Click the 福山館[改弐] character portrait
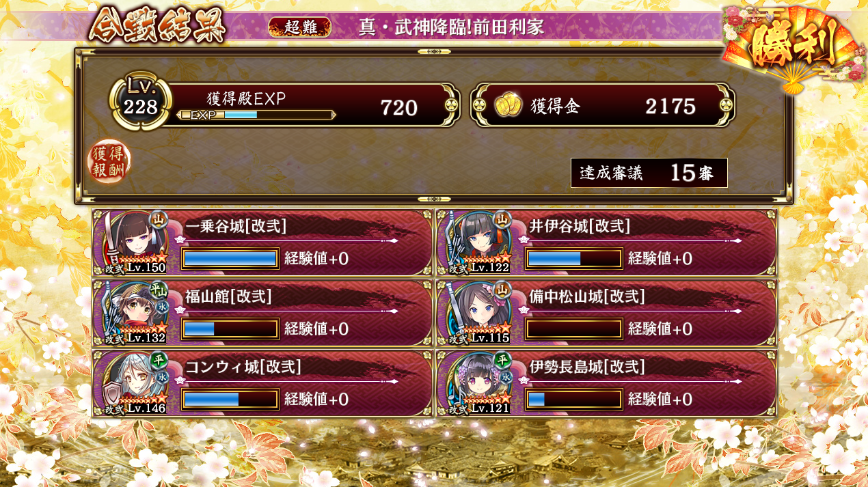Image resolution: width=868 pixels, height=487 pixels. tap(132, 312)
